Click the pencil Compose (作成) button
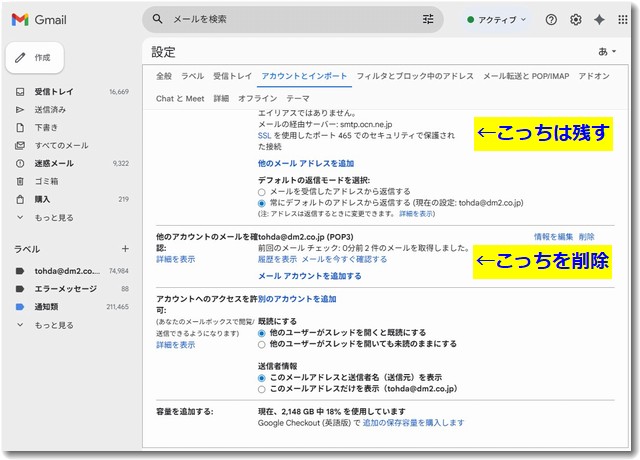This screenshot has height=460, width=640. 34,58
